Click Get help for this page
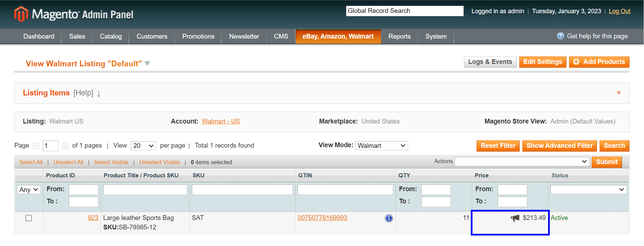This screenshot has width=644, height=246. pyautogui.click(x=597, y=36)
